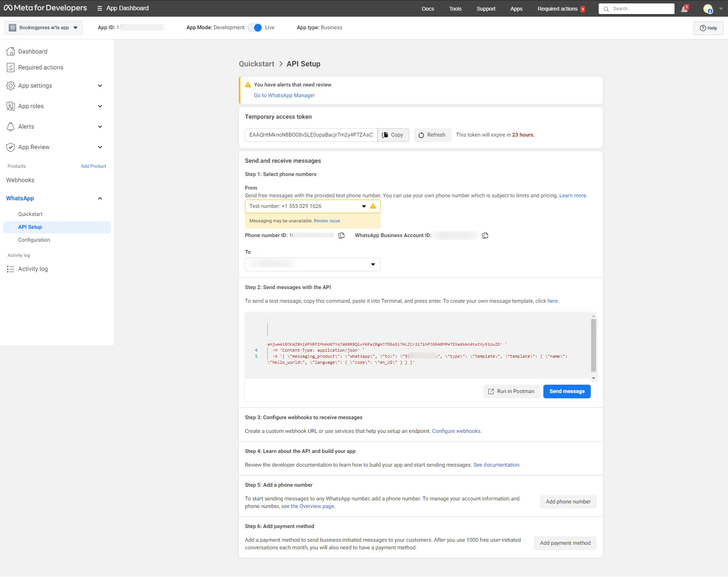Open the Help button
The width and height of the screenshot is (728, 577).
click(x=708, y=28)
